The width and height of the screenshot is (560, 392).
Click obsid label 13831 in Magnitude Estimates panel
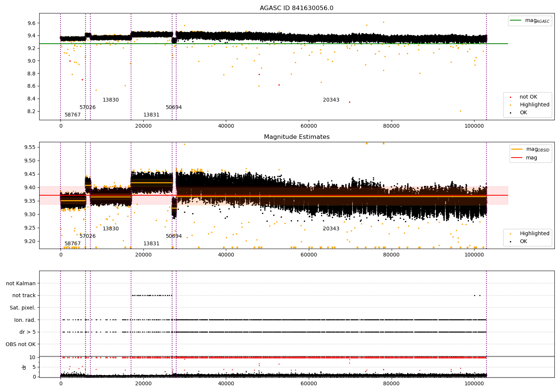pos(151,244)
